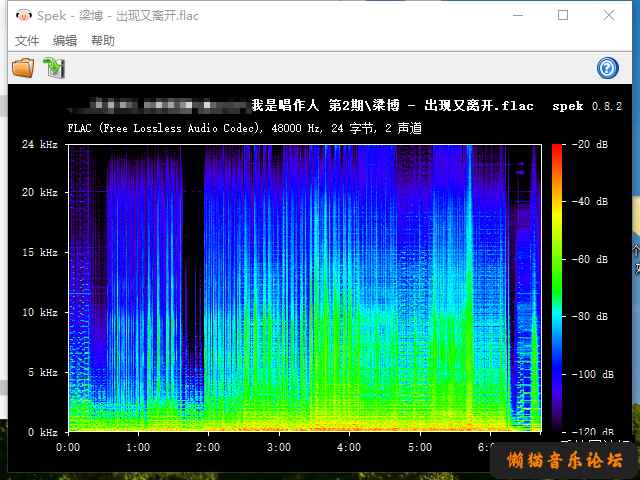Click the 15 kHz frequency axis label
Viewport: 640px width, 480px height.
[x=40, y=252]
